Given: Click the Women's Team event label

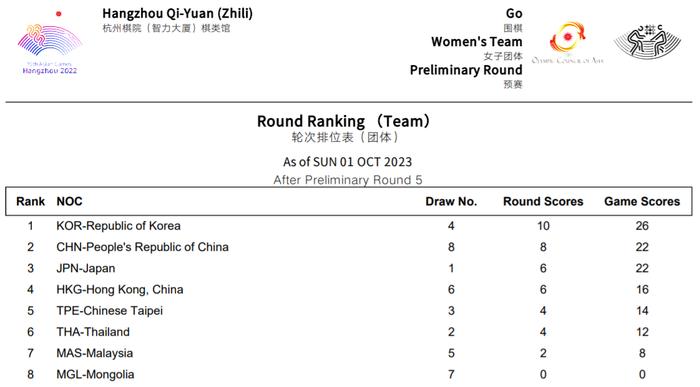Looking at the screenshot, I should 476,42.
